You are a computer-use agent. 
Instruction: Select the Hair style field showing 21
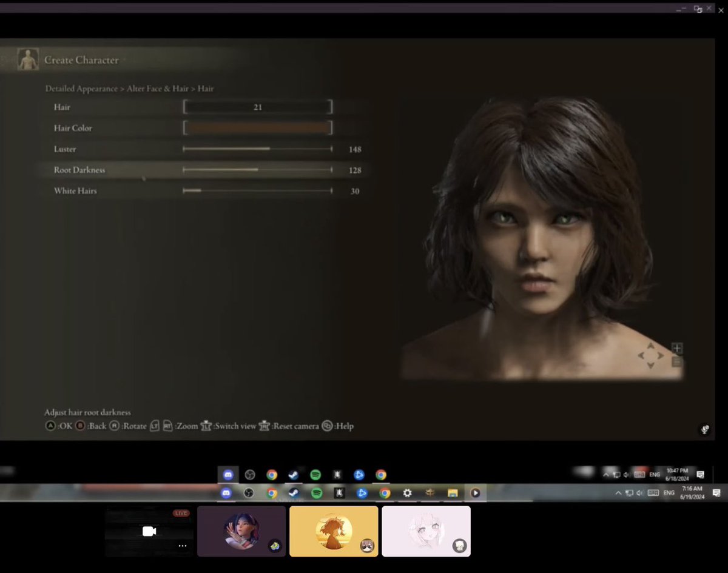tap(258, 107)
